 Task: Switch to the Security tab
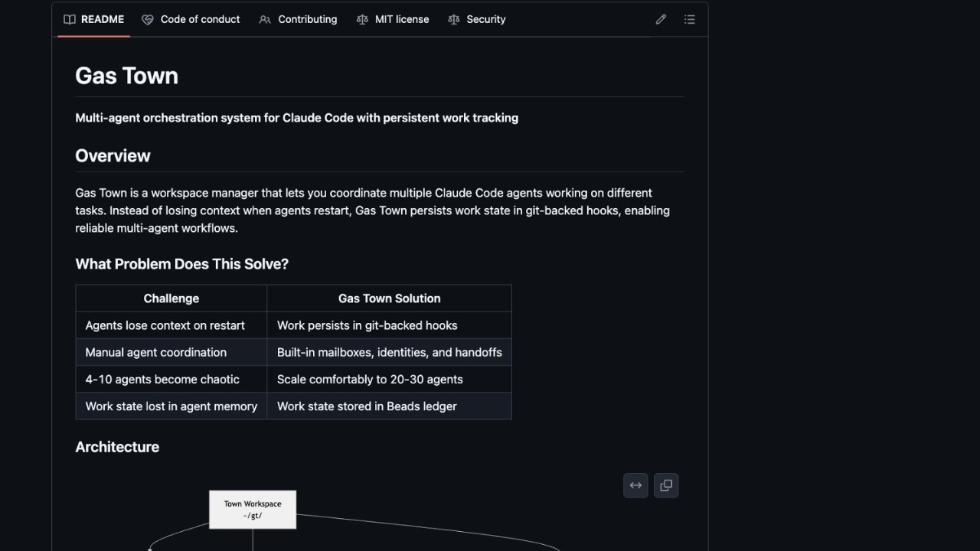coord(485,19)
